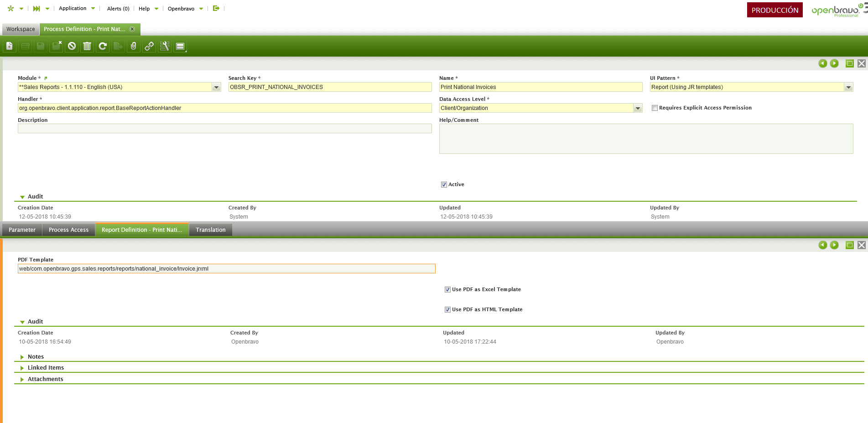Expand the Linked Items section
This screenshot has height=423, width=868.
[46, 368]
